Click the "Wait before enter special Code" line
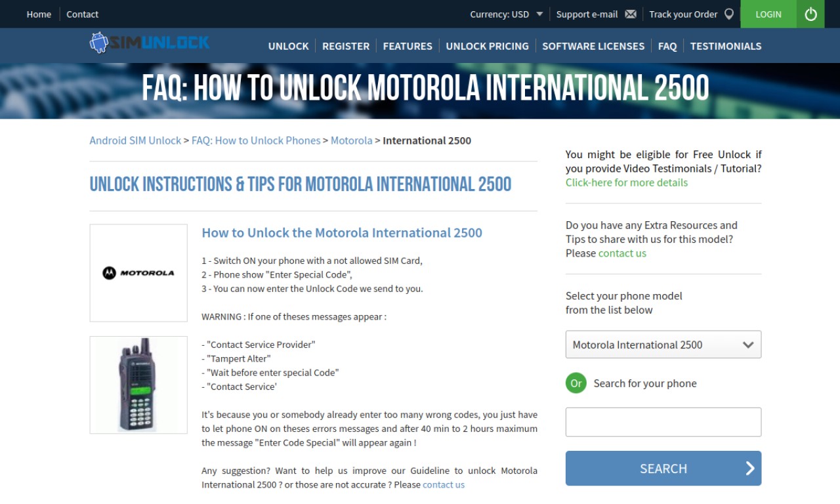Viewport: 840px width, 504px height. pos(270,372)
